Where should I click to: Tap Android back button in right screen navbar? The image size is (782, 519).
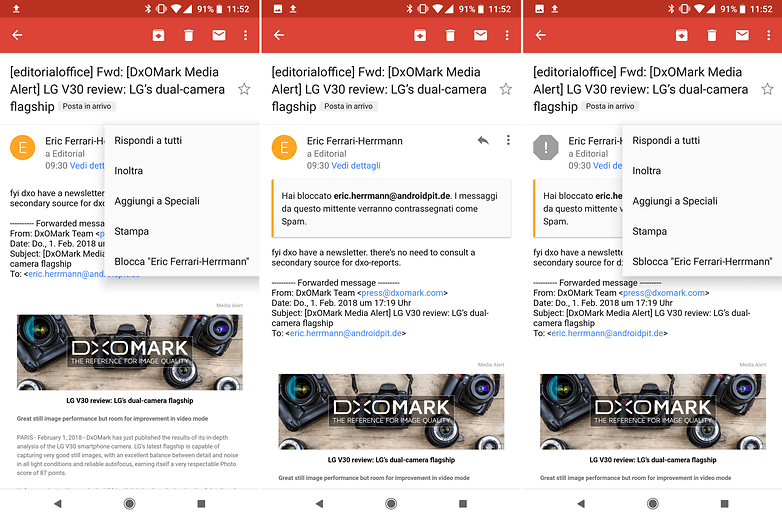coord(581,504)
